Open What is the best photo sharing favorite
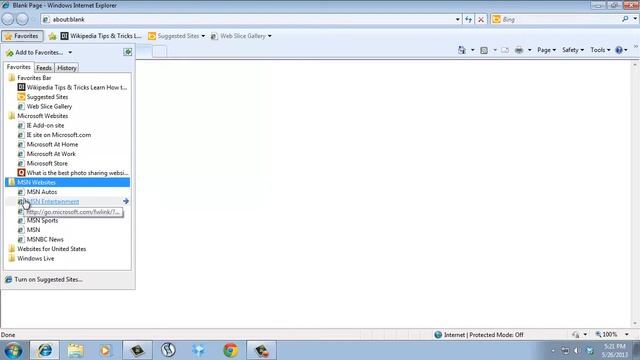The width and height of the screenshot is (640, 360). coord(73,173)
